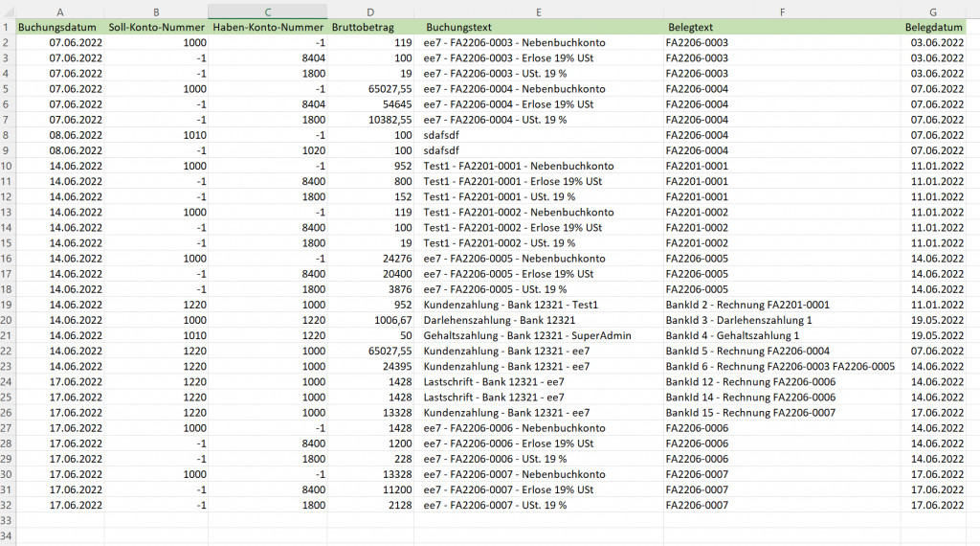Select column D header
The height and width of the screenshot is (546, 980).
click(x=370, y=11)
